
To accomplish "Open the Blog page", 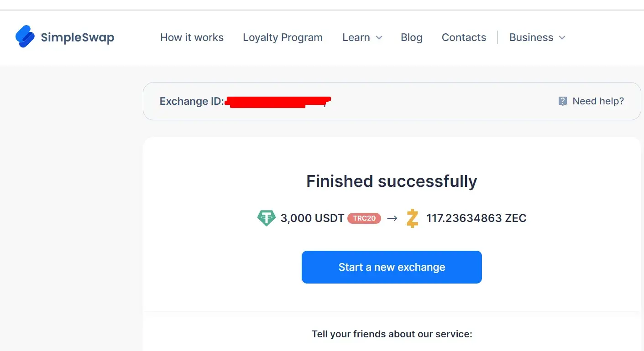I will pos(411,37).
